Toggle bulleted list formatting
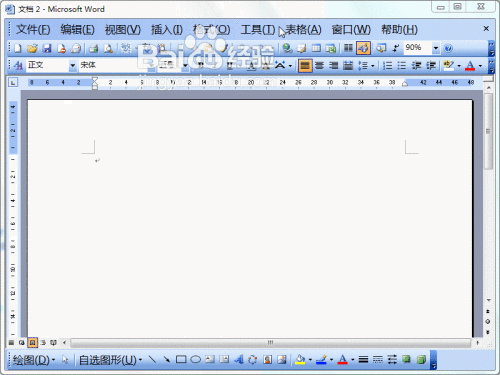500x375 pixels. [402, 65]
